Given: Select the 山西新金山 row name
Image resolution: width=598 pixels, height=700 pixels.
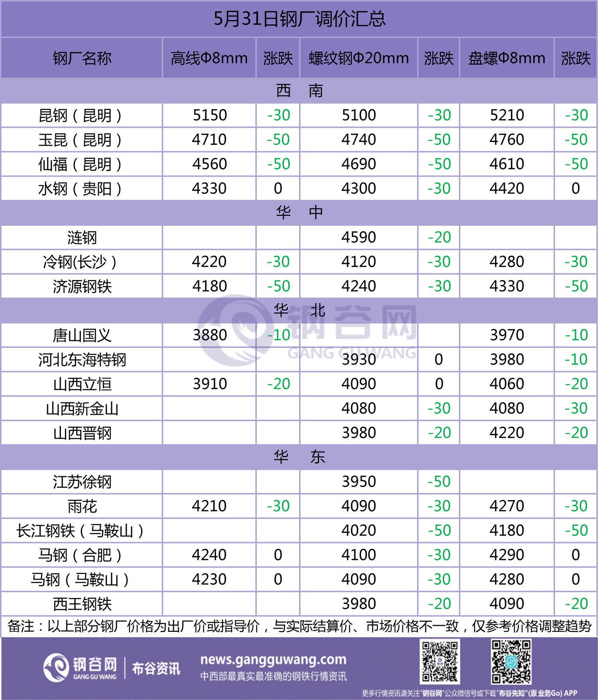Looking at the screenshot, I should [x=82, y=409].
